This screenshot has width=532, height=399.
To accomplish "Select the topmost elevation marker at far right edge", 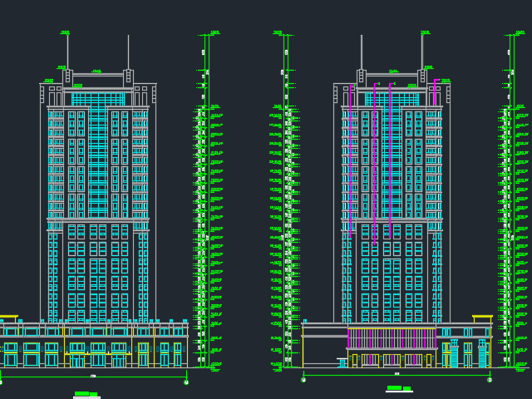I will pyautogui.click(x=520, y=32).
